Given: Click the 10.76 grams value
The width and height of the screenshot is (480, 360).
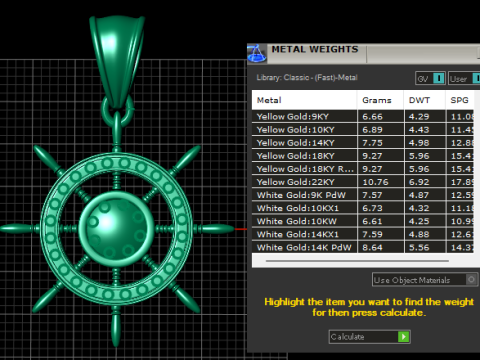Looking at the screenshot, I should point(375,182).
